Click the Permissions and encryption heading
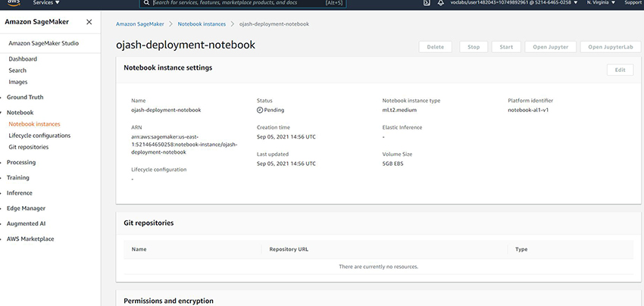644x306 pixels. point(168,301)
